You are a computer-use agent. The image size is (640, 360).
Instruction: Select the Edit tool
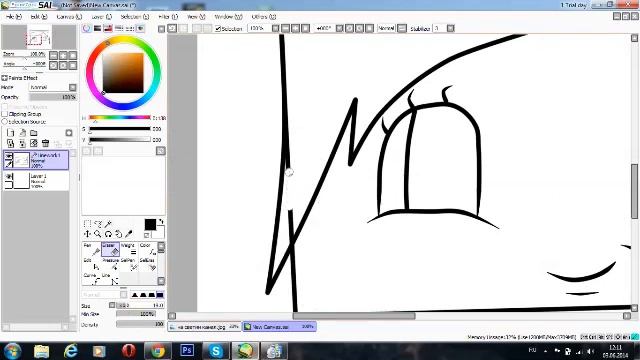pos(91,264)
